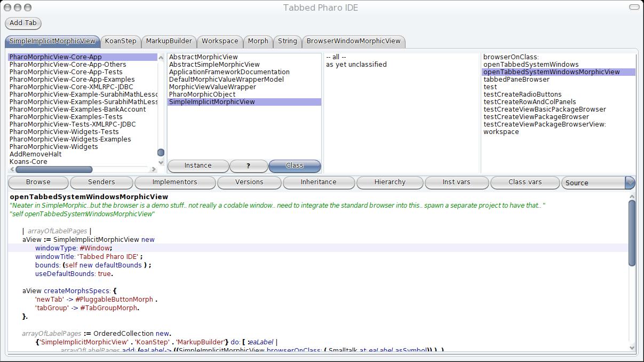Click the Inheritance button
This screenshot has width=644, height=362.
[x=319, y=182]
